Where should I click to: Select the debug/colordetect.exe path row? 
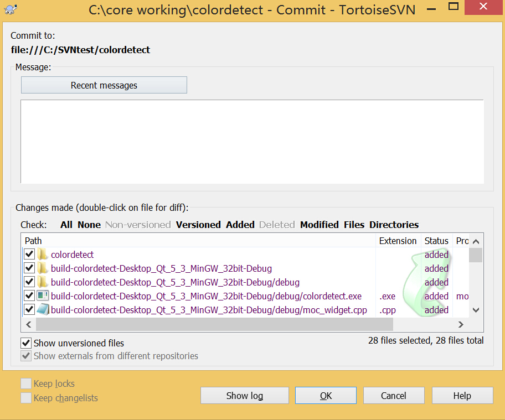pyautogui.click(x=206, y=296)
